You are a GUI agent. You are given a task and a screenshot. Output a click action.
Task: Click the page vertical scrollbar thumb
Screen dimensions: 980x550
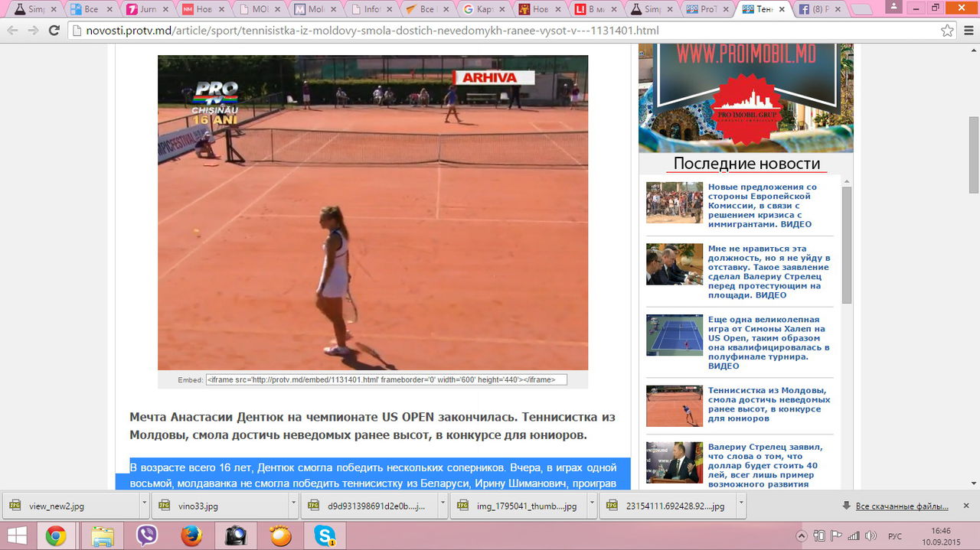(974, 155)
